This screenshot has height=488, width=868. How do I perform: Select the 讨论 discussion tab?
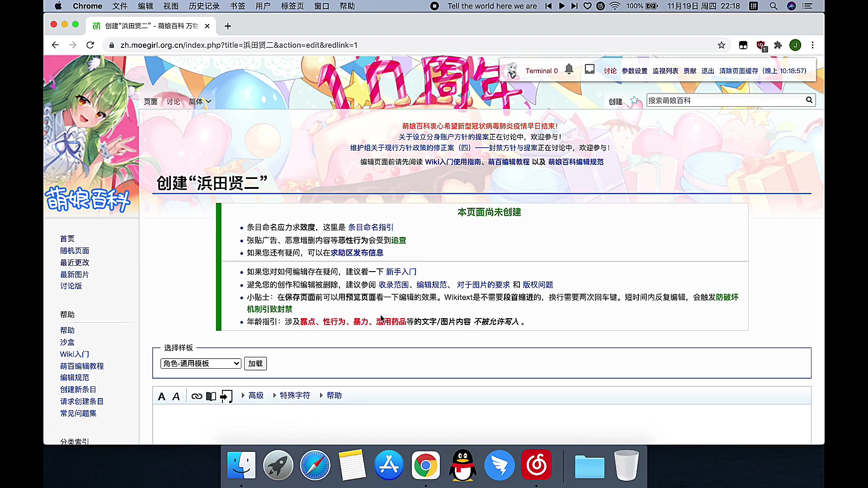[174, 101]
